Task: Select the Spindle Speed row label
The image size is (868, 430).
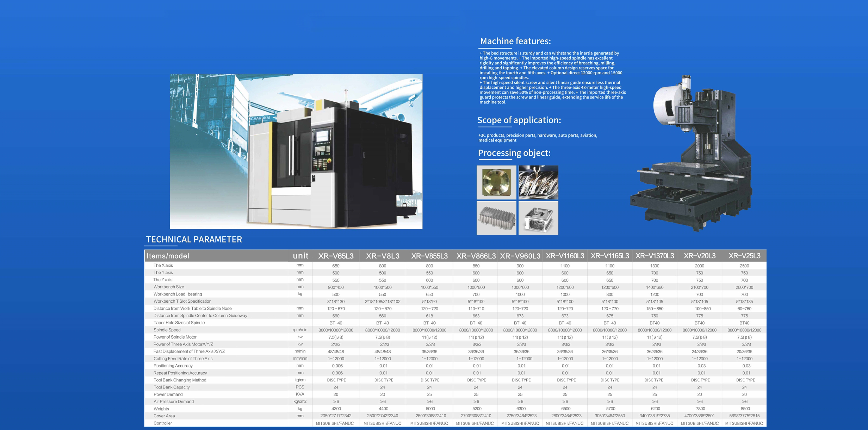Action: tap(167, 330)
